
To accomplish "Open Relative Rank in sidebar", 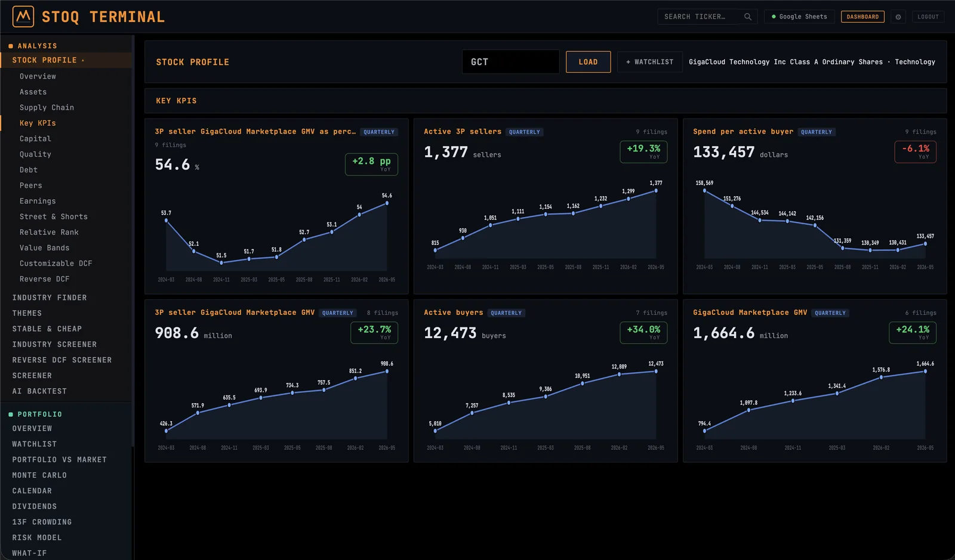I will pos(49,232).
